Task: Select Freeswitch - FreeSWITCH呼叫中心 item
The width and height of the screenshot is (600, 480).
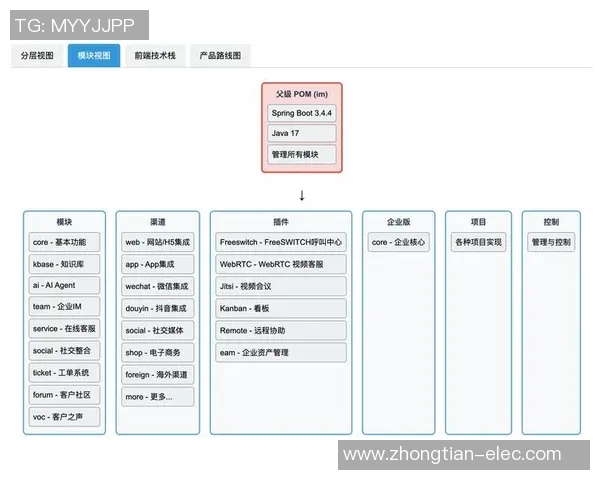Action: [281, 242]
